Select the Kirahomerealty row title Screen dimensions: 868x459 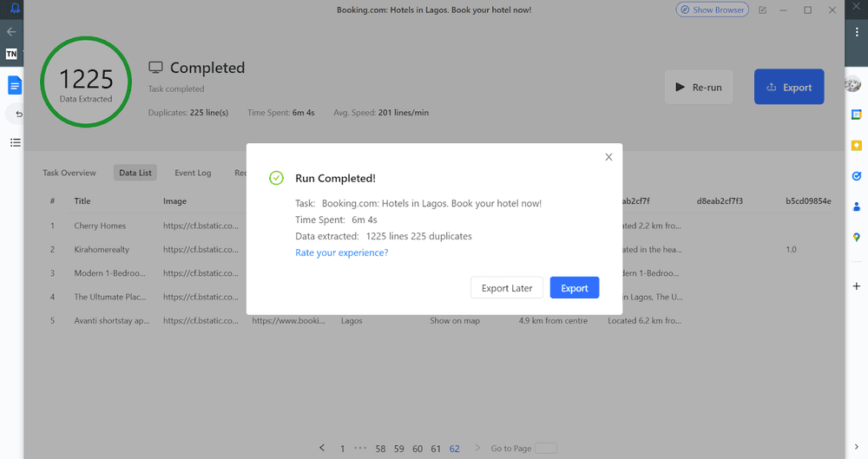(102, 250)
